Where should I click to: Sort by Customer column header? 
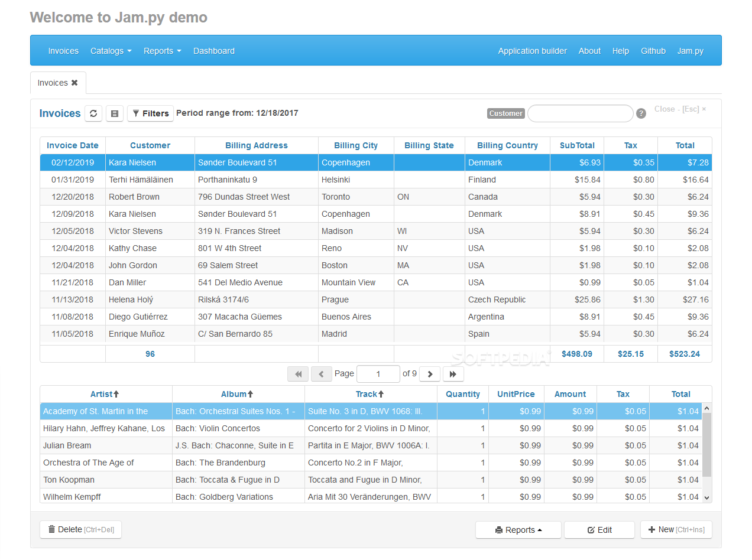coord(150,145)
